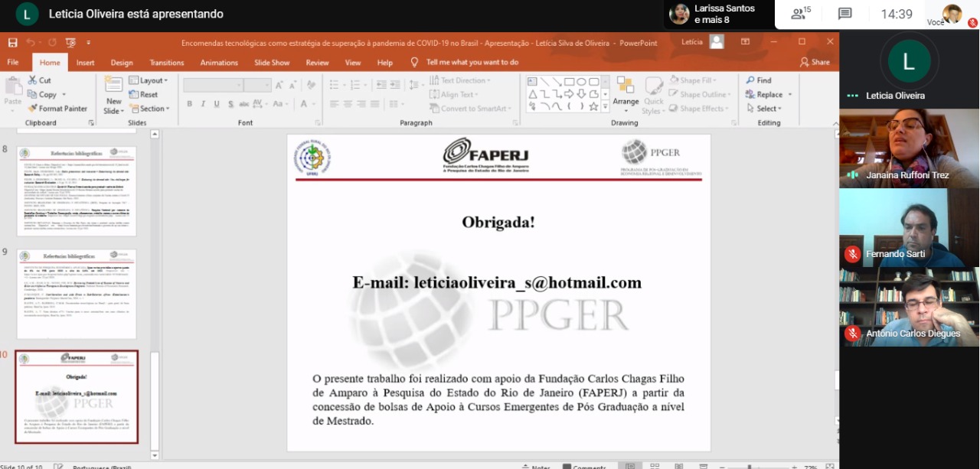980x469 pixels.
Task: Show the meeting participants list
Action: 801,14
